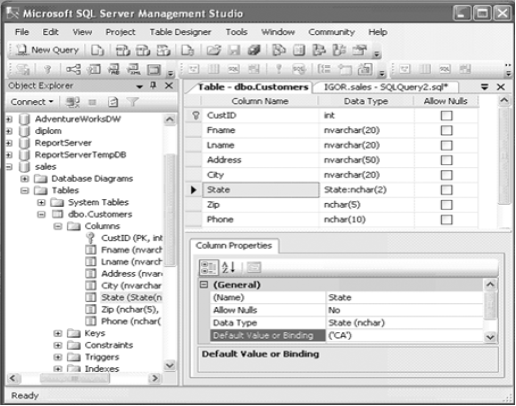Click the Open File folder icon

(x=214, y=50)
